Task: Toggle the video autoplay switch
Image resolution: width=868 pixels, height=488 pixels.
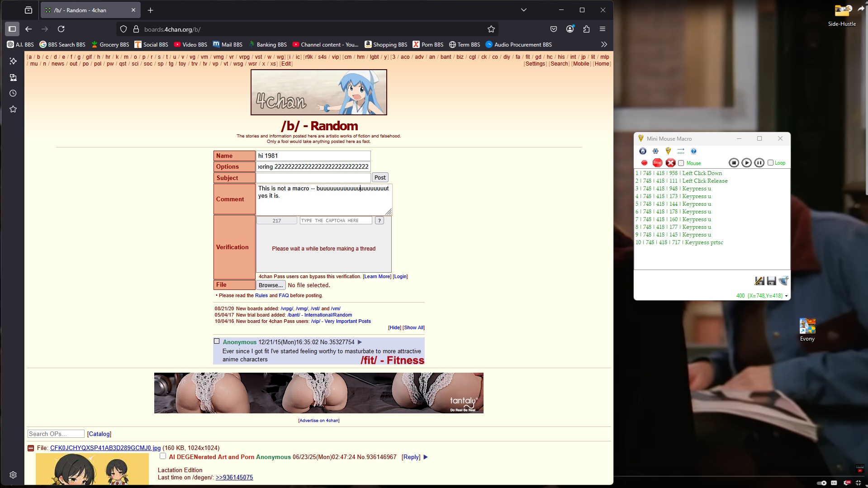Action: click(x=821, y=483)
